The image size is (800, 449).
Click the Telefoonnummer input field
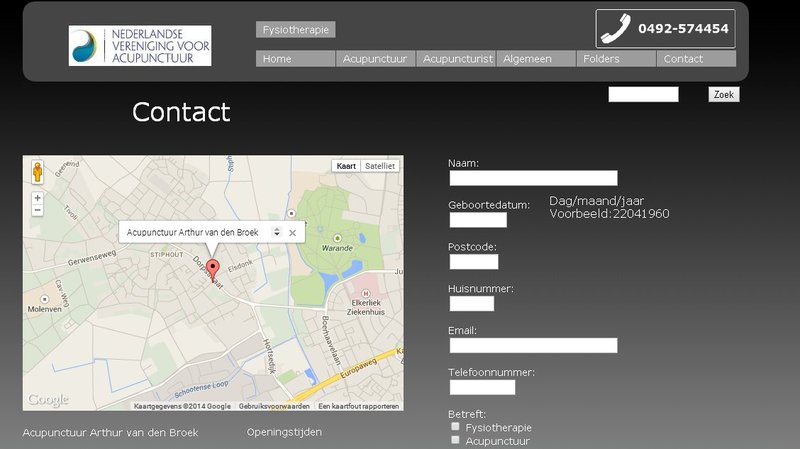tap(482, 387)
